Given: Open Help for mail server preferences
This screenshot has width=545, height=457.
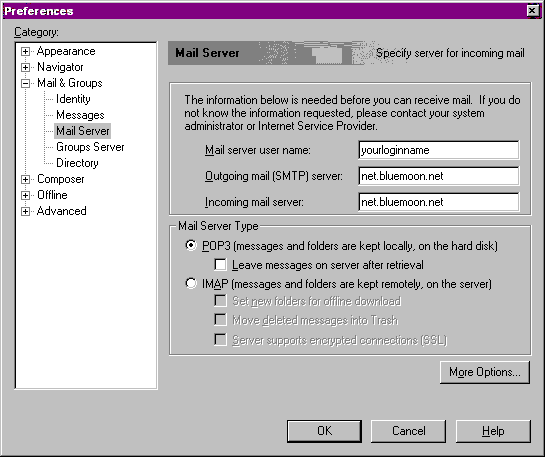Looking at the screenshot, I should (x=493, y=431).
